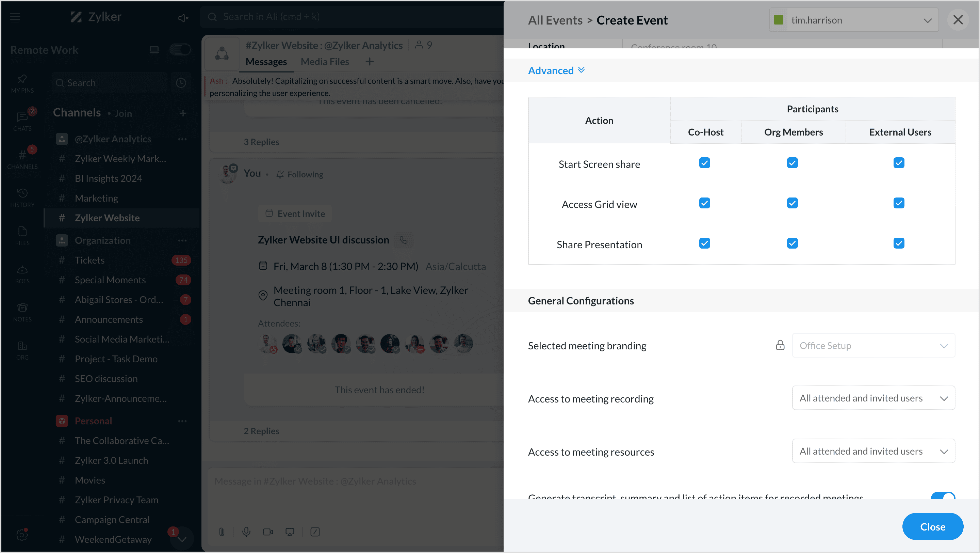Click the All Events breadcrumb link
This screenshot has width=980, height=553.
555,20
